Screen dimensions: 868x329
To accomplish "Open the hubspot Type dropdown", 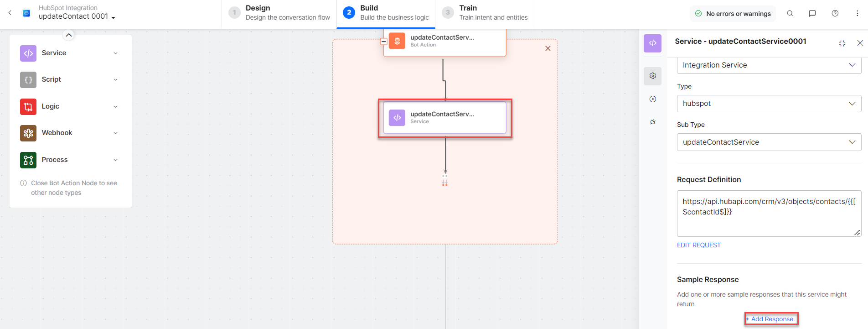I will pos(769,104).
